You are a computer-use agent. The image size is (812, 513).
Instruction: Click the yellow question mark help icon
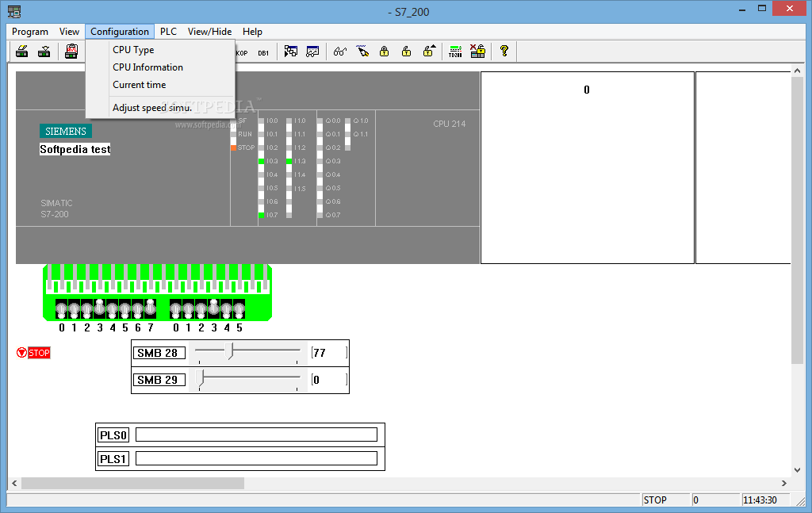(504, 51)
